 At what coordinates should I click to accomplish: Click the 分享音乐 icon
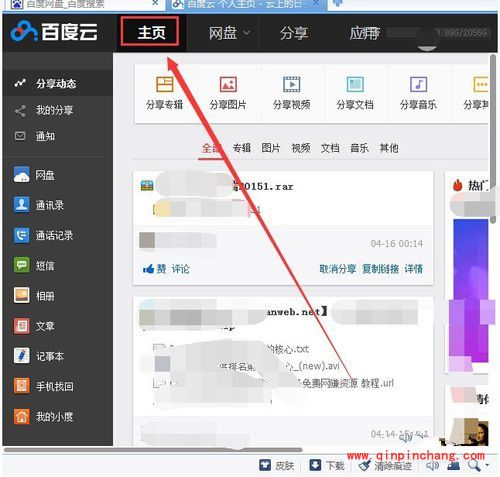click(419, 84)
